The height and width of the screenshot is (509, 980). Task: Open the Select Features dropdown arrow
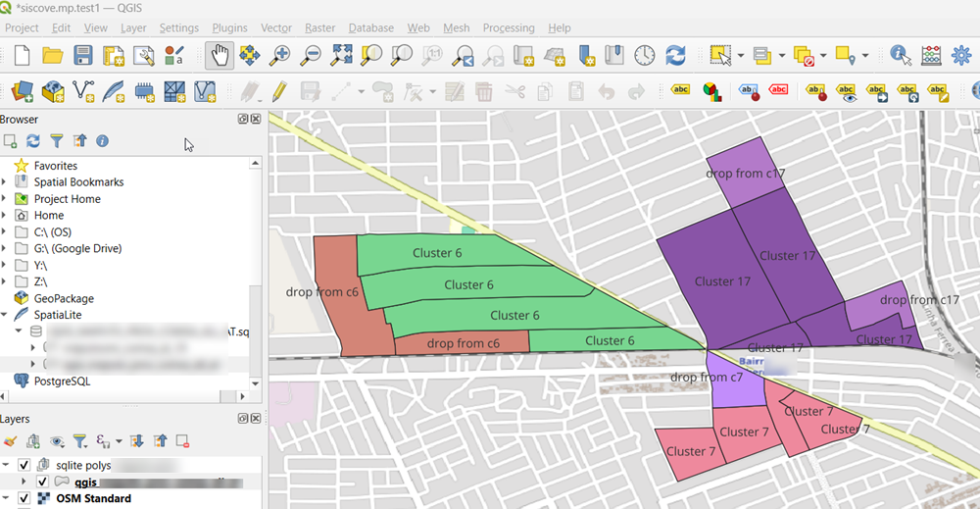point(741,56)
